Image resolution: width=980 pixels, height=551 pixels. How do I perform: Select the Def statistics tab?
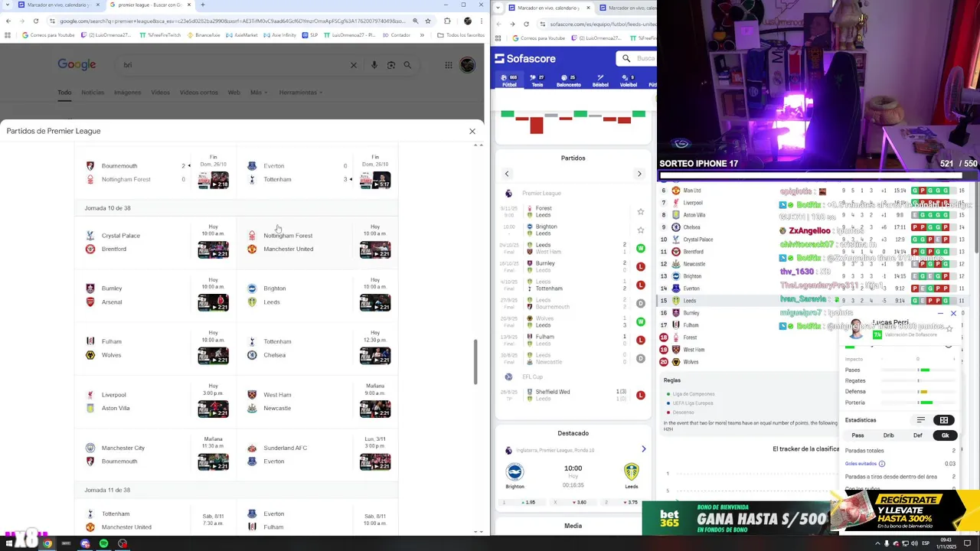918,435
